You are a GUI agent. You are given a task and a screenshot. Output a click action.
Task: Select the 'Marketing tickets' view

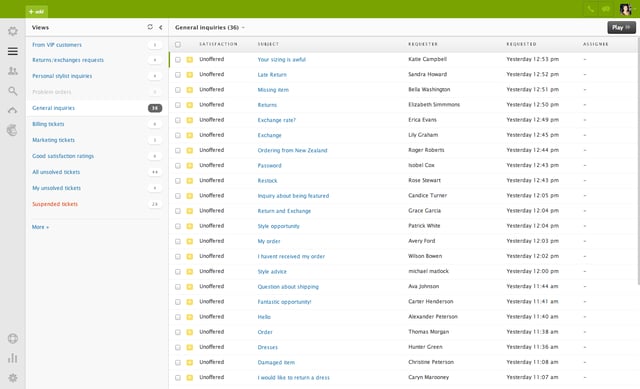coord(53,140)
